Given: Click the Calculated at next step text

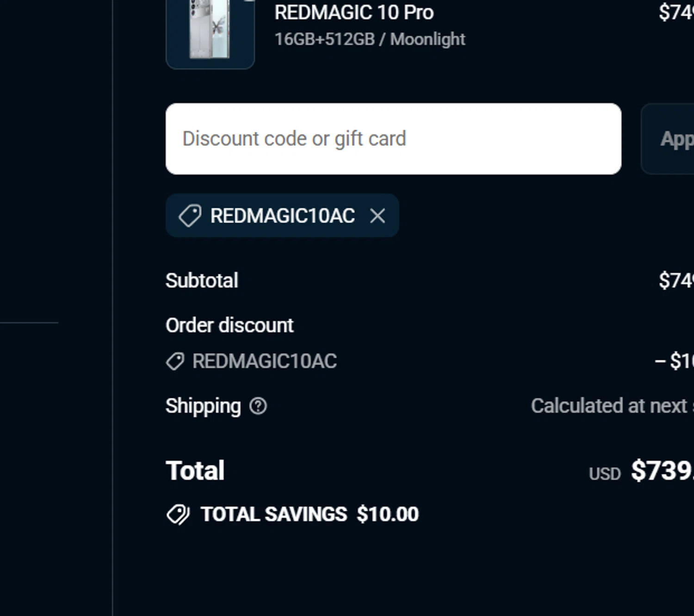Looking at the screenshot, I should (611, 406).
